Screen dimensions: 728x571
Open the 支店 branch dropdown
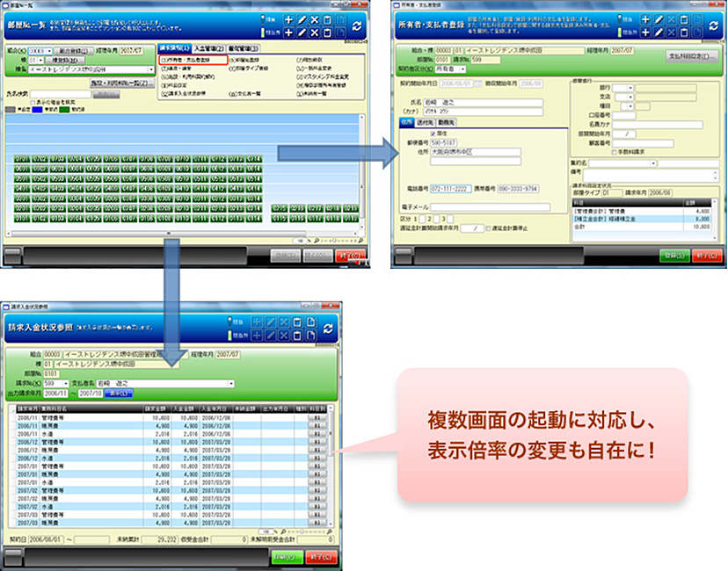pos(630,97)
